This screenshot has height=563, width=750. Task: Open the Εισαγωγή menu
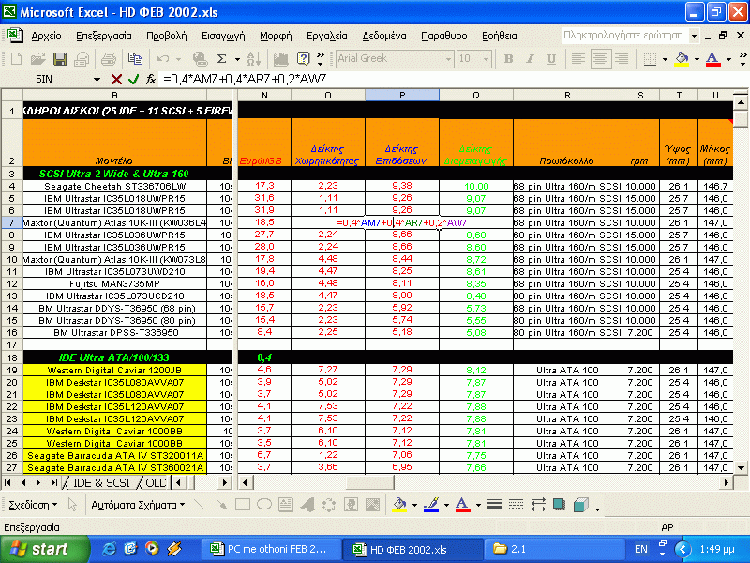[x=223, y=36]
